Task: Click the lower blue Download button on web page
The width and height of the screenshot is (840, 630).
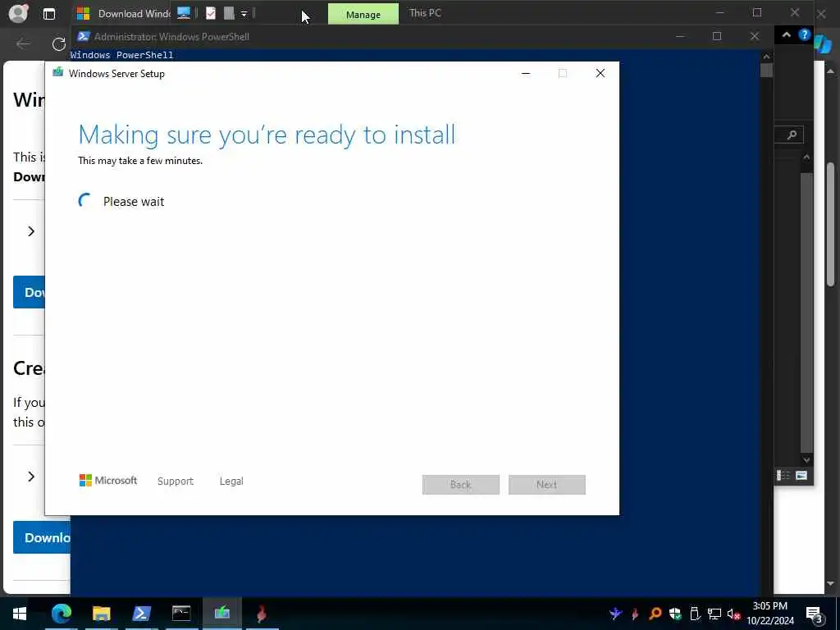Action: 42,537
